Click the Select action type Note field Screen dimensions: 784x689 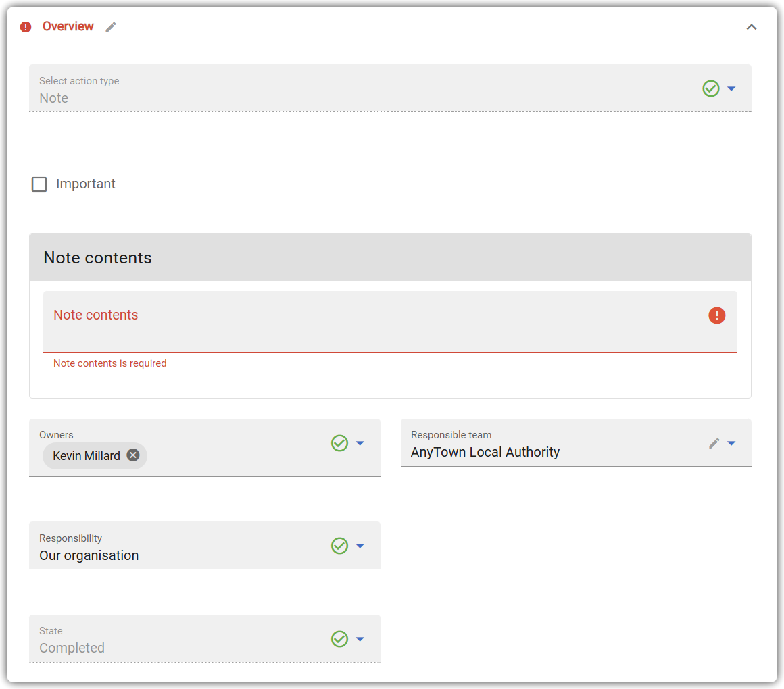point(390,88)
